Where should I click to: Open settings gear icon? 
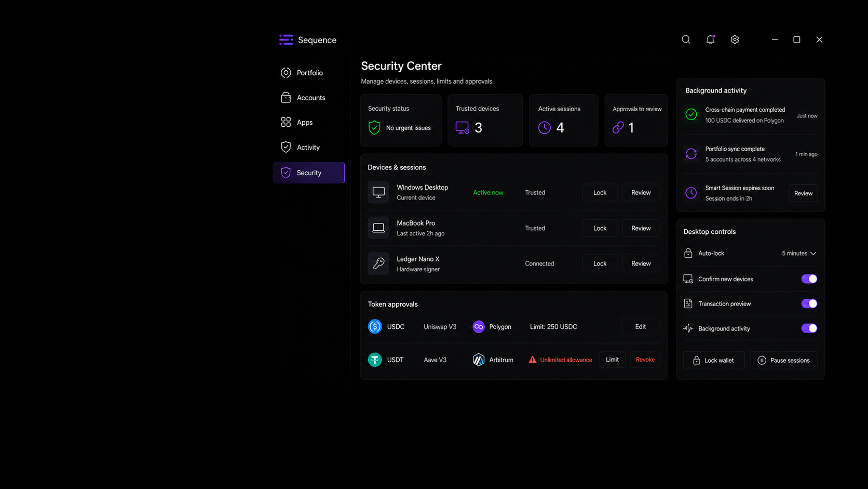click(x=735, y=39)
